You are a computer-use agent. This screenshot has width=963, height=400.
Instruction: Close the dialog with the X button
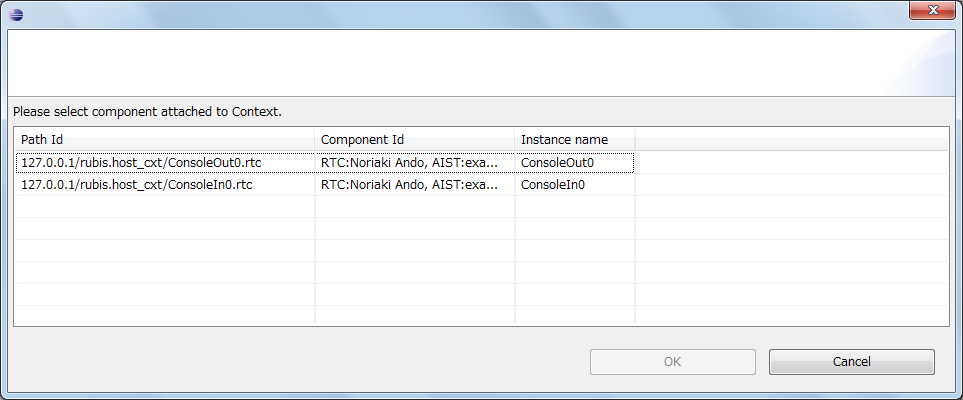coord(932,10)
